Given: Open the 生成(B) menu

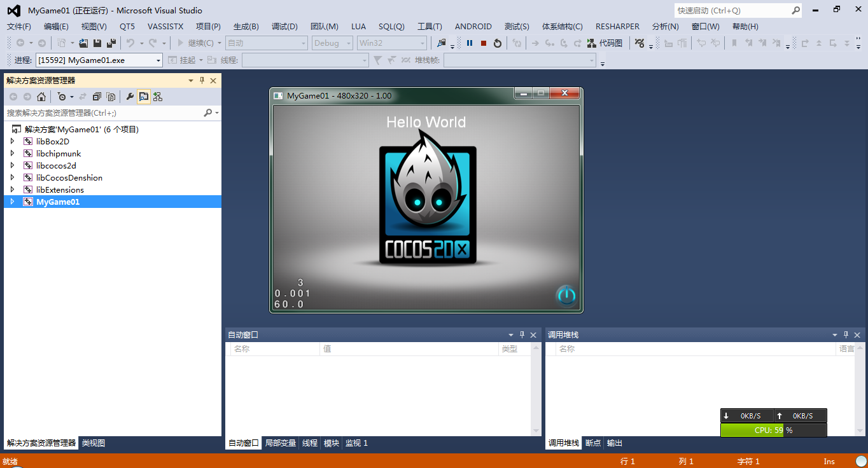Looking at the screenshot, I should coord(246,27).
